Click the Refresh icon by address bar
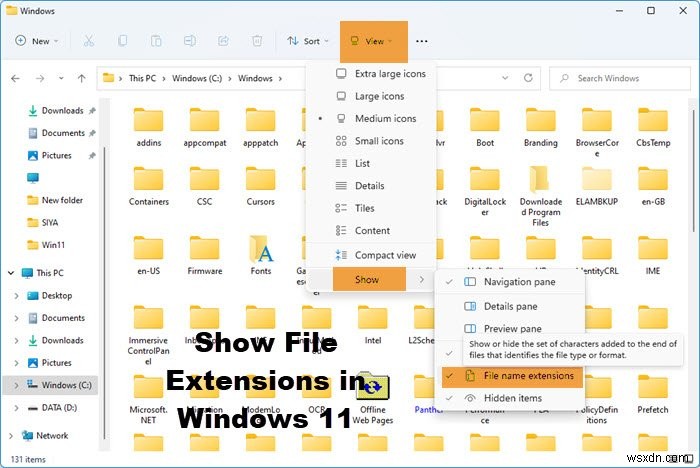The width and height of the screenshot is (700, 468). coord(528,78)
